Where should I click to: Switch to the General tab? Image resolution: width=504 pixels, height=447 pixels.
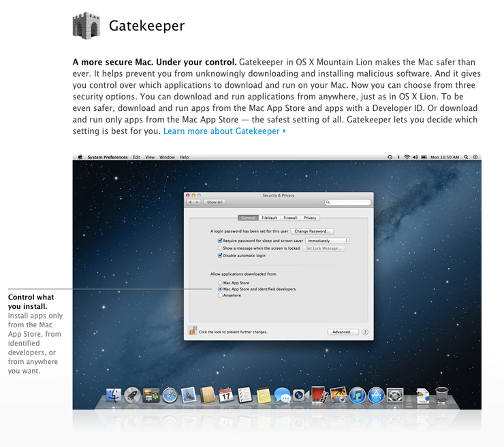click(x=248, y=218)
